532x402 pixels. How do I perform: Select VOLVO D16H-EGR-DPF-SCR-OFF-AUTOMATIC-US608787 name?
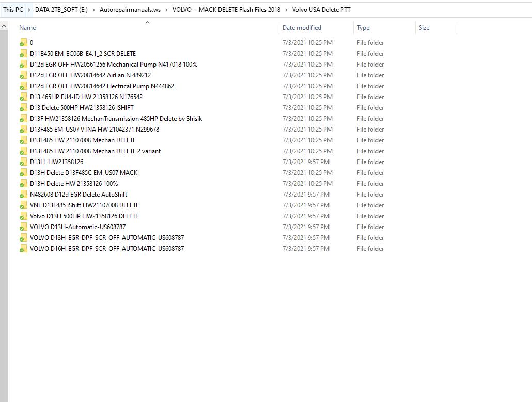107,249
